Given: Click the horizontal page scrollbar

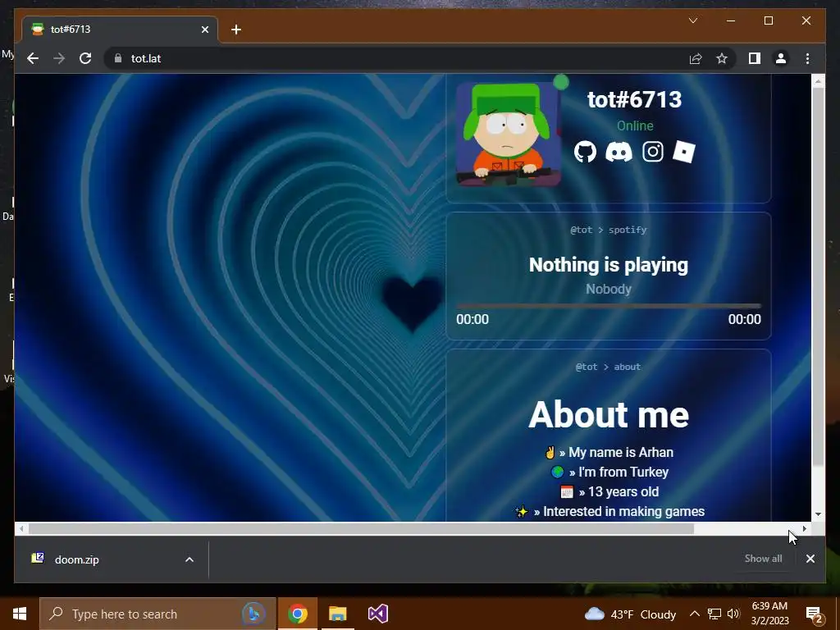Looking at the screenshot, I should pyautogui.click(x=361, y=529).
